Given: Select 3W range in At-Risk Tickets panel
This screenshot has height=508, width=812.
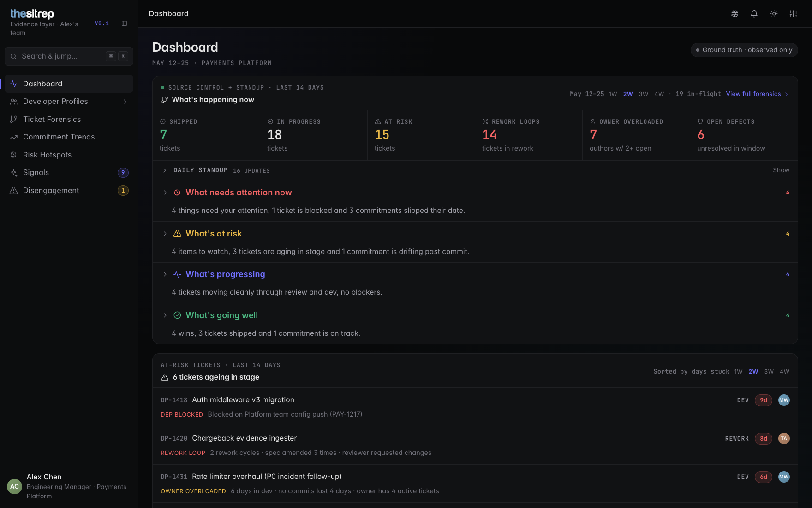Looking at the screenshot, I should [769, 372].
